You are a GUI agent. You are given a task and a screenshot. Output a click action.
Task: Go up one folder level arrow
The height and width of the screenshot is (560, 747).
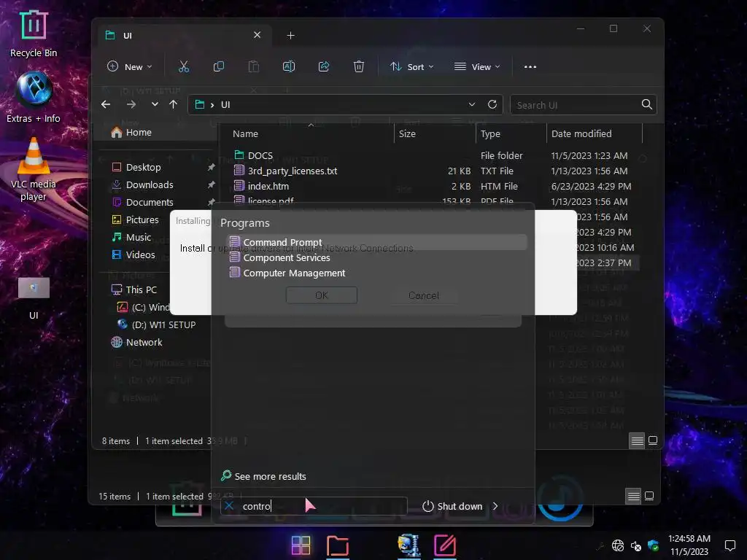point(174,104)
